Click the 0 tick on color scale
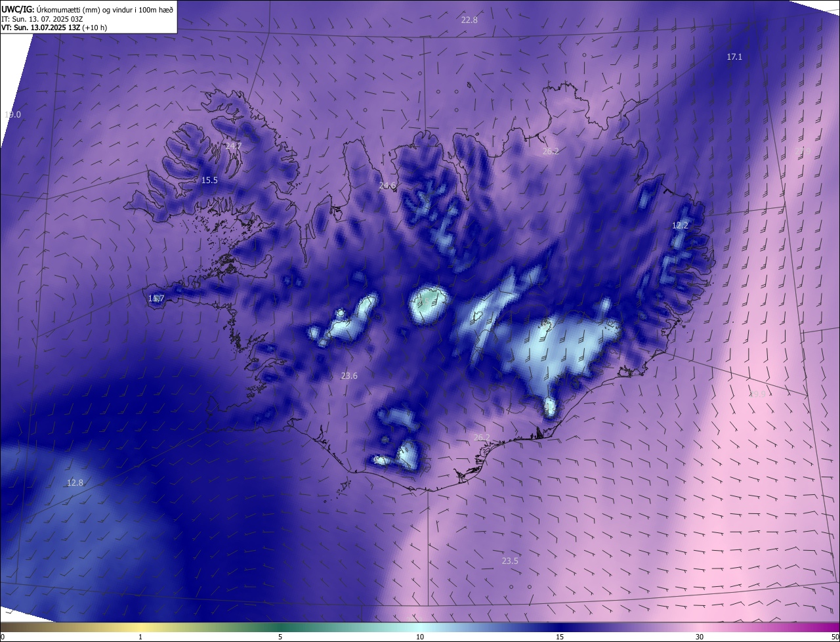The width and height of the screenshot is (840, 642). pos(3,637)
